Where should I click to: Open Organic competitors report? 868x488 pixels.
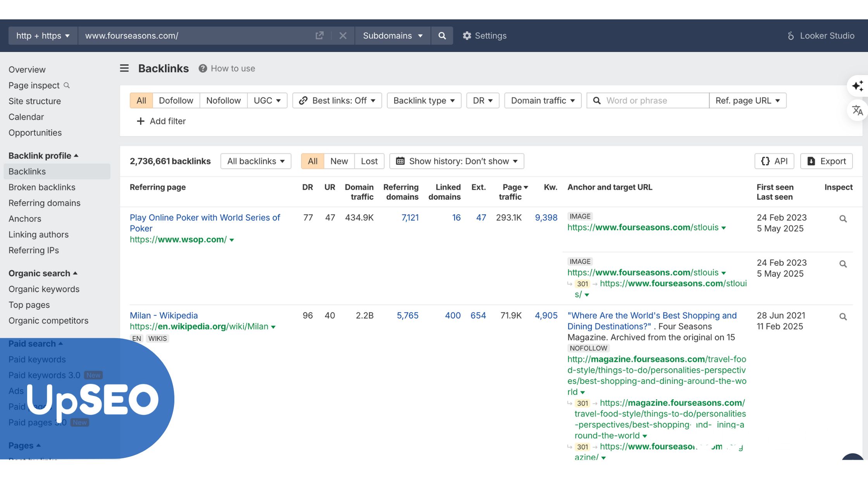tap(48, 321)
